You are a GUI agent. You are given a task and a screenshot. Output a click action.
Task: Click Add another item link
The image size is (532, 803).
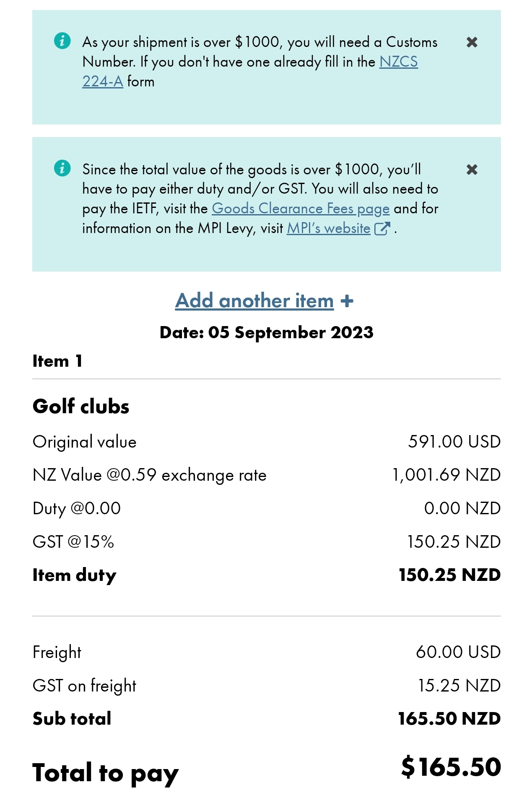tap(254, 300)
